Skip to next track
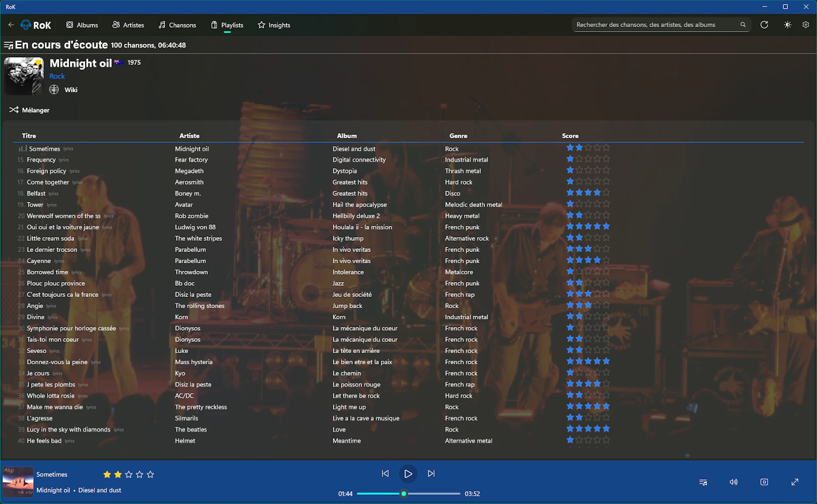Screen dimensions: 817x504 pyautogui.click(x=431, y=473)
